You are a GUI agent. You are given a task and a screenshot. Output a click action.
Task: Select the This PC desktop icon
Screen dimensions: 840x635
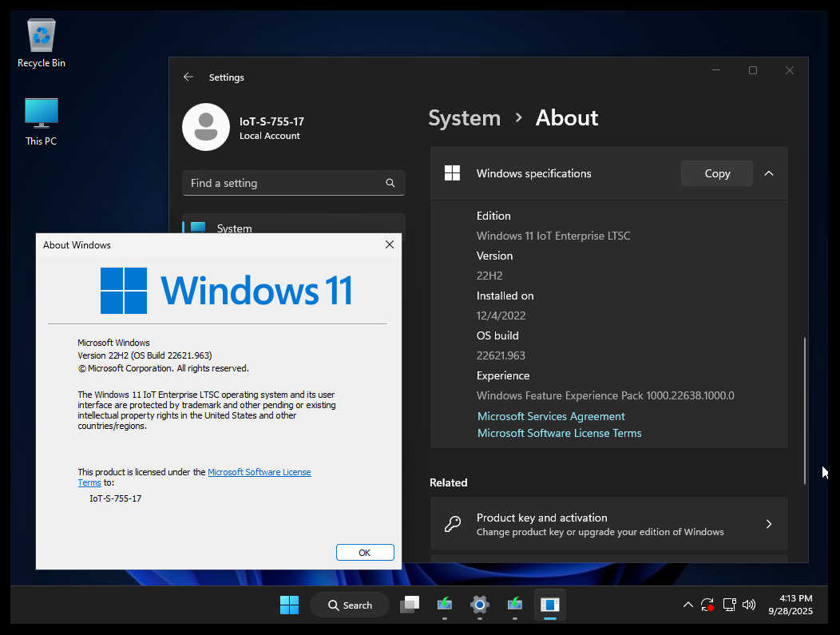(42, 121)
